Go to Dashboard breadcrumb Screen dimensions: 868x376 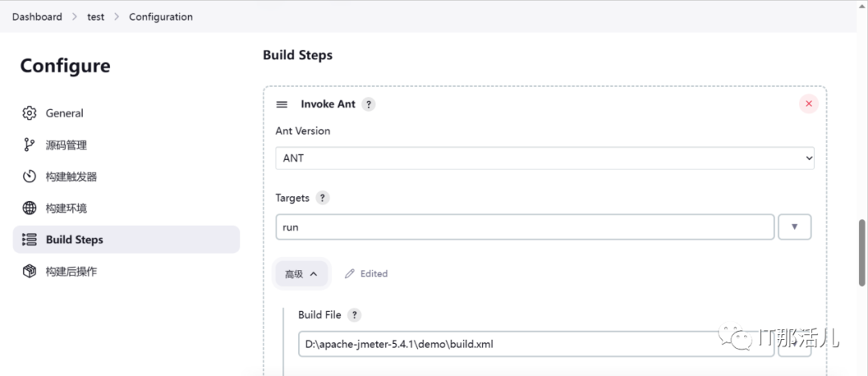click(x=37, y=17)
